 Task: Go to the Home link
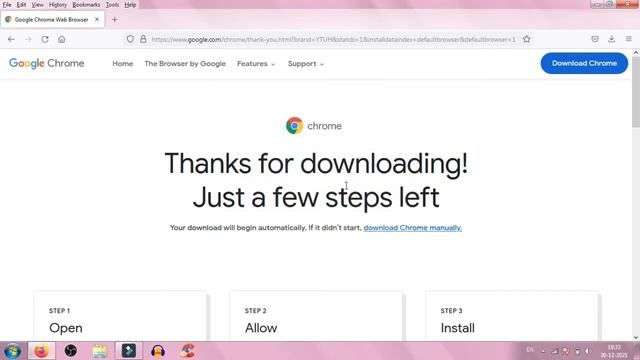[123, 64]
